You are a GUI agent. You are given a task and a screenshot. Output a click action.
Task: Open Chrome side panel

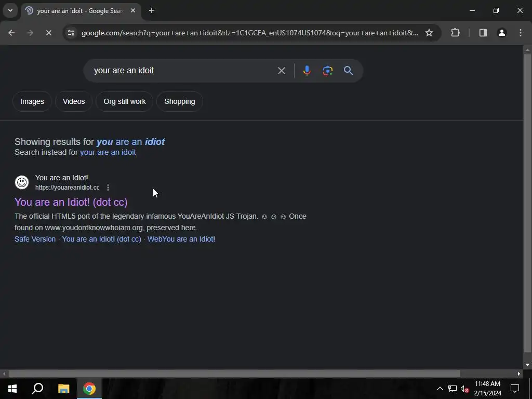click(483, 33)
